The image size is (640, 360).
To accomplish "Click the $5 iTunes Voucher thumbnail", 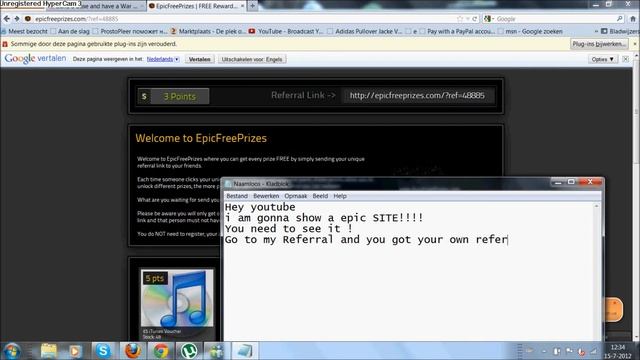I will (x=177, y=298).
